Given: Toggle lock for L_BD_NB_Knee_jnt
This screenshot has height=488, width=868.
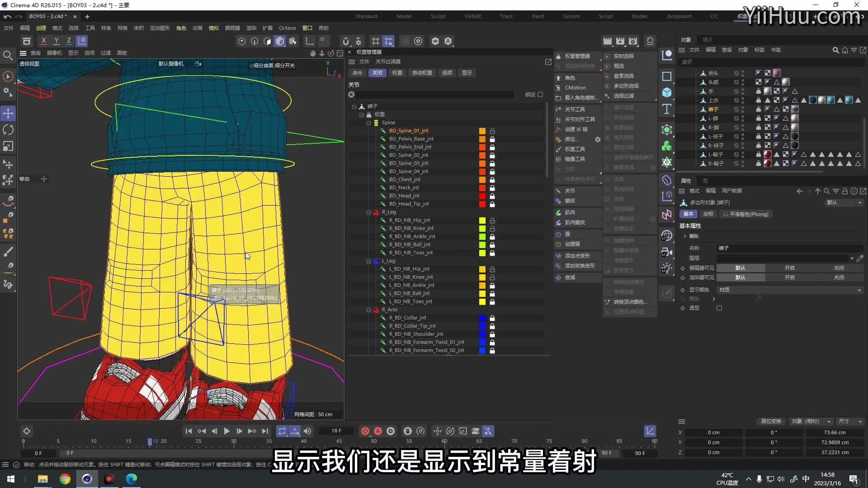Looking at the screenshot, I should click(492, 277).
